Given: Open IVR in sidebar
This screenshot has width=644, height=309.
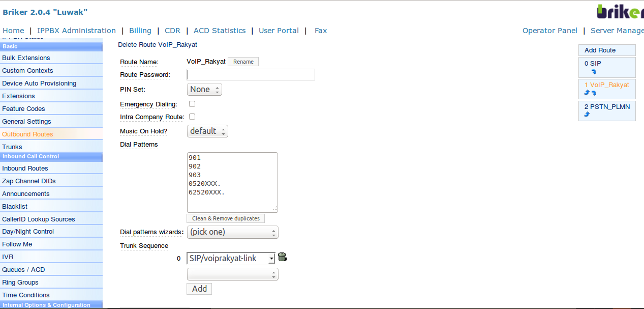Looking at the screenshot, I should (51, 257).
